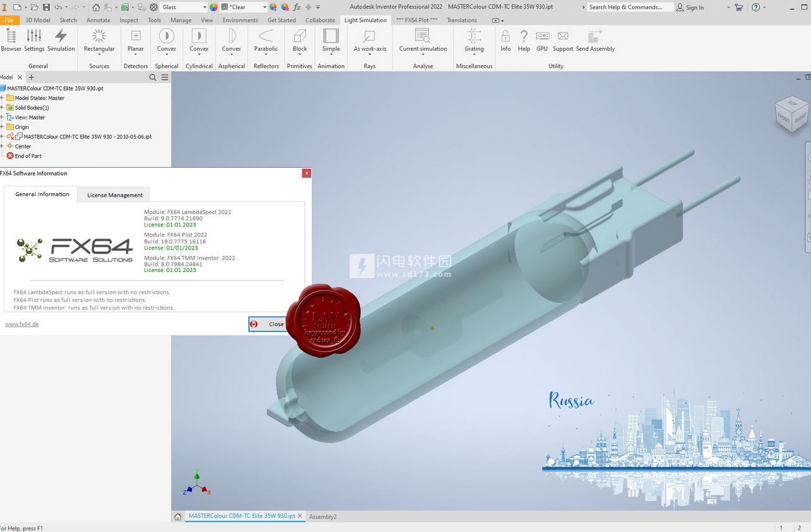Open the Rectangular sources dropdown arrow
The width and height of the screenshot is (811, 532).
[99, 55]
